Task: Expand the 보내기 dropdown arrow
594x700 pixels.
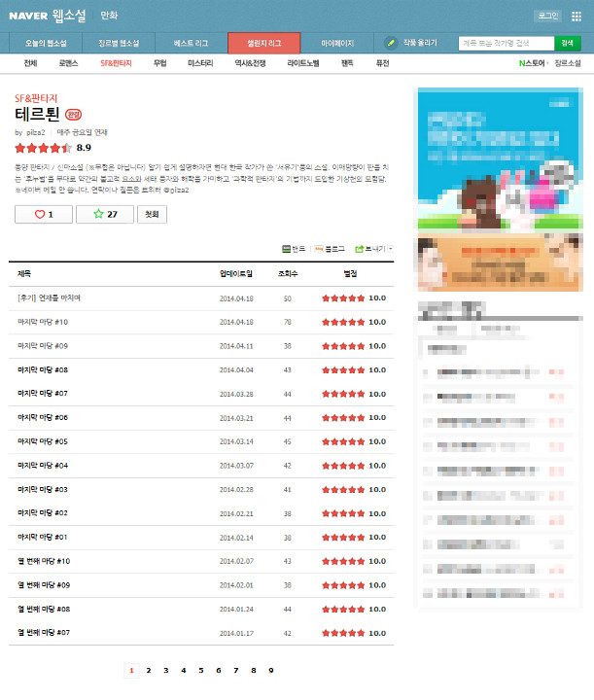Action: pos(391,249)
